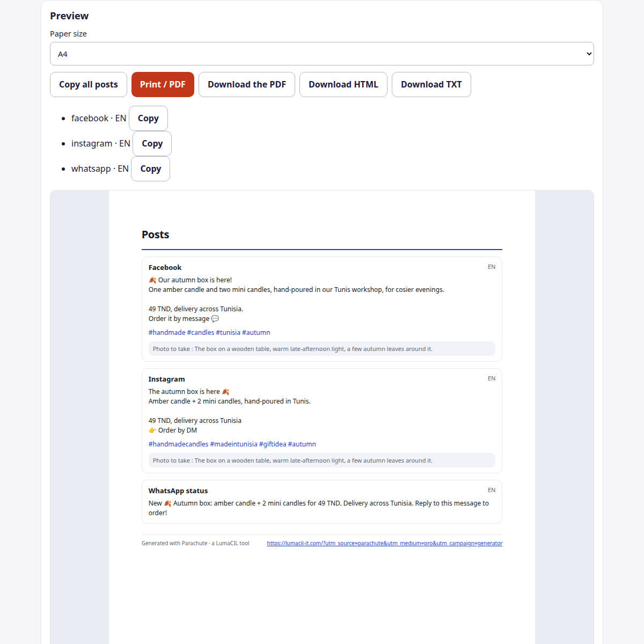Click 'Our autumn box is here!' line
Viewport: 644px width, 644px height.
pos(191,280)
